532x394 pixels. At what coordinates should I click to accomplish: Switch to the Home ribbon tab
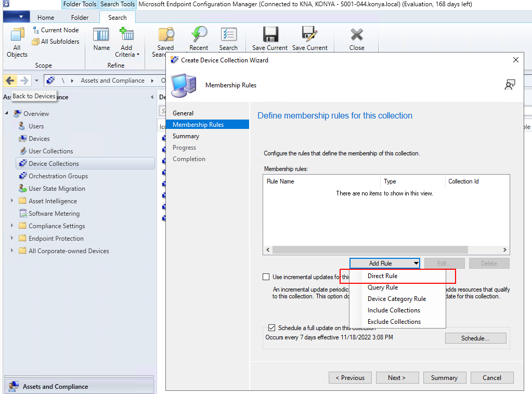pos(46,17)
